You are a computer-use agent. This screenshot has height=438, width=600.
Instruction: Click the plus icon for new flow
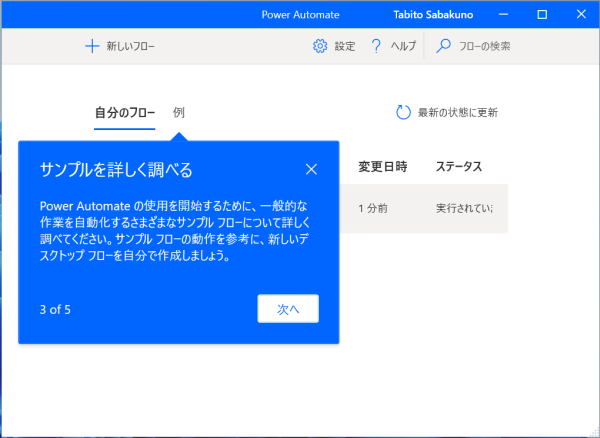pyautogui.click(x=92, y=47)
